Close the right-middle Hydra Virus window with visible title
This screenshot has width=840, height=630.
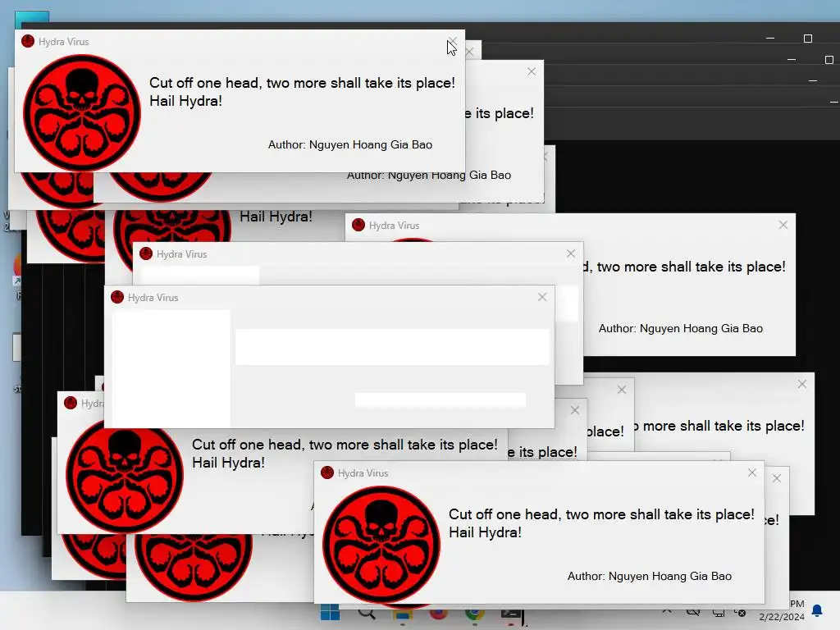coord(783,225)
